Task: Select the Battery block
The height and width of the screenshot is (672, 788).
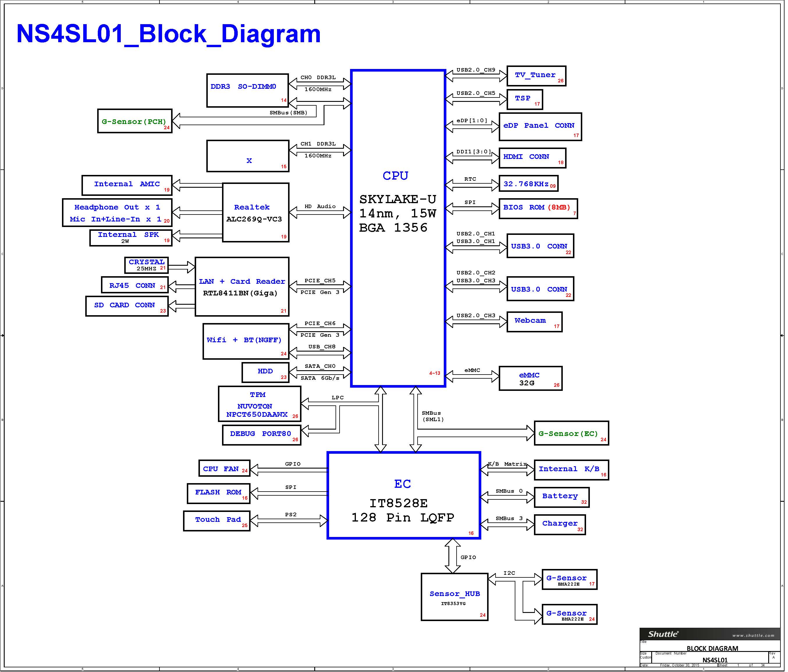Action: point(561,497)
